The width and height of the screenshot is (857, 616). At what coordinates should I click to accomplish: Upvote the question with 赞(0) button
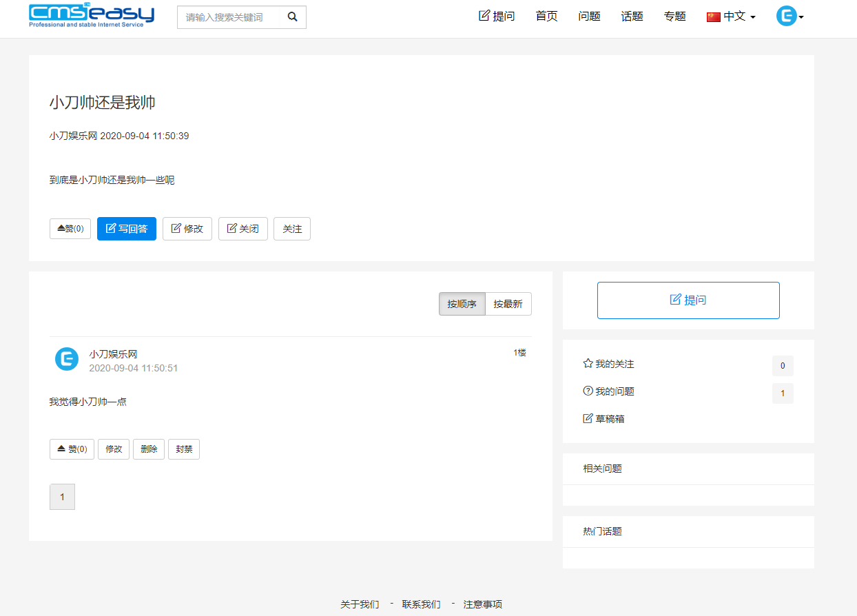[x=70, y=229]
